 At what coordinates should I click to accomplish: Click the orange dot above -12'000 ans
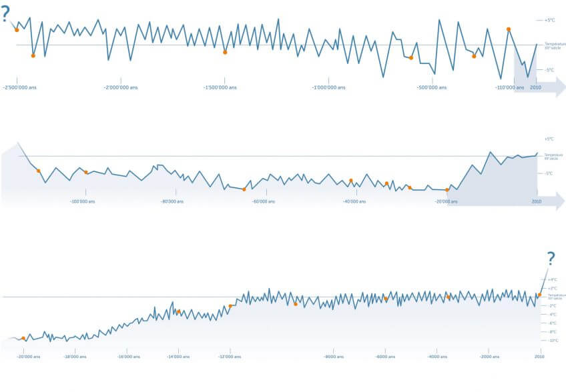pos(230,306)
